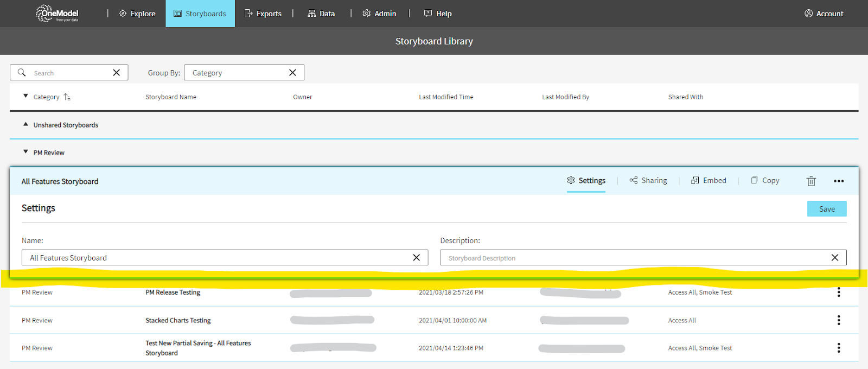Open the three-dot menu for All Features Storyboard
868x369 pixels.
[x=839, y=181]
